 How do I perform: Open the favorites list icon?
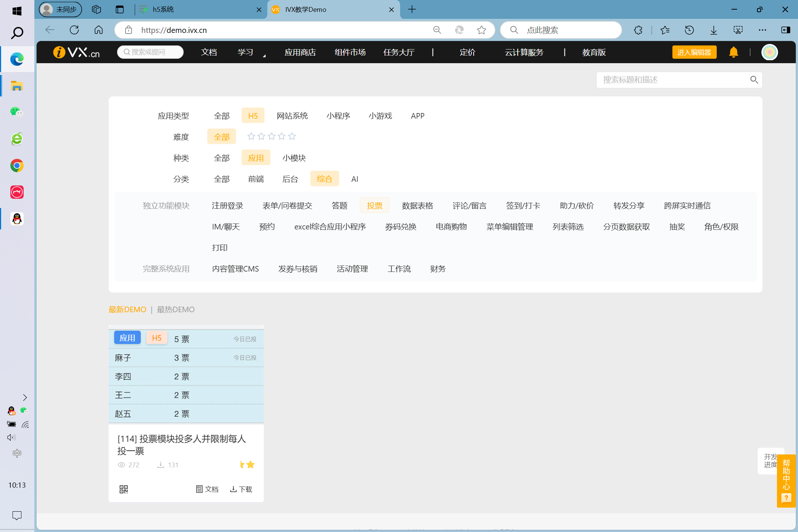pyautogui.click(x=665, y=30)
